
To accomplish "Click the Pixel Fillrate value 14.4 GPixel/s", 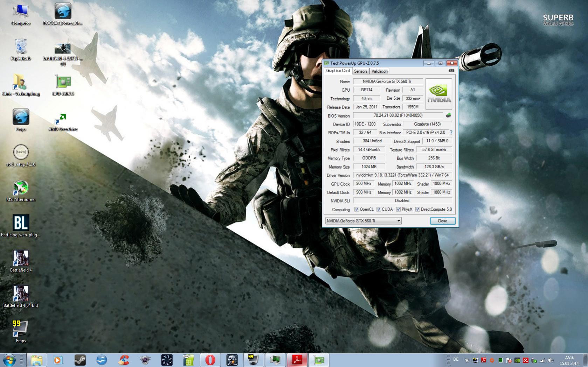I will 369,150.
